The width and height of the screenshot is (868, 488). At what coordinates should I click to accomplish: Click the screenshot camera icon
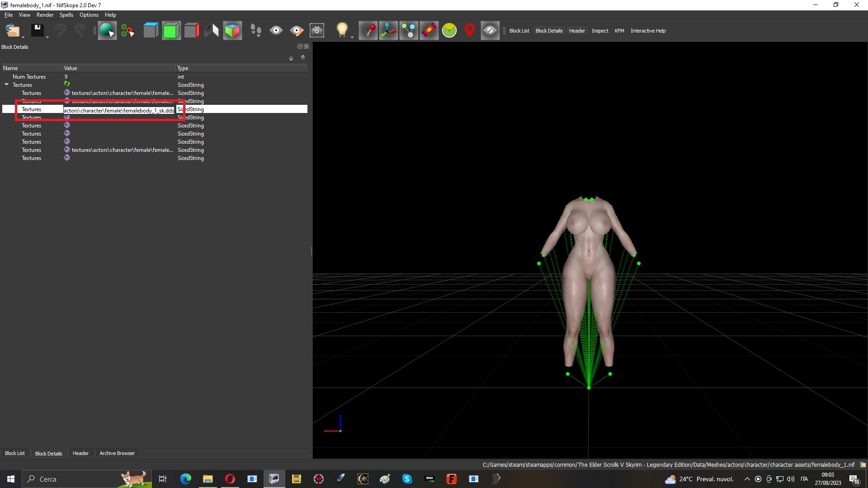317,31
